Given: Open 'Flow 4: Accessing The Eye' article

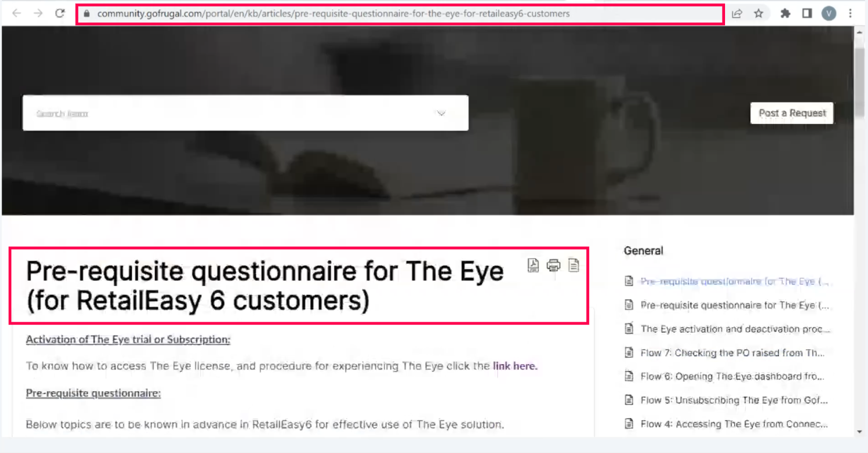Looking at the screenshot, I should click(734, 424).
